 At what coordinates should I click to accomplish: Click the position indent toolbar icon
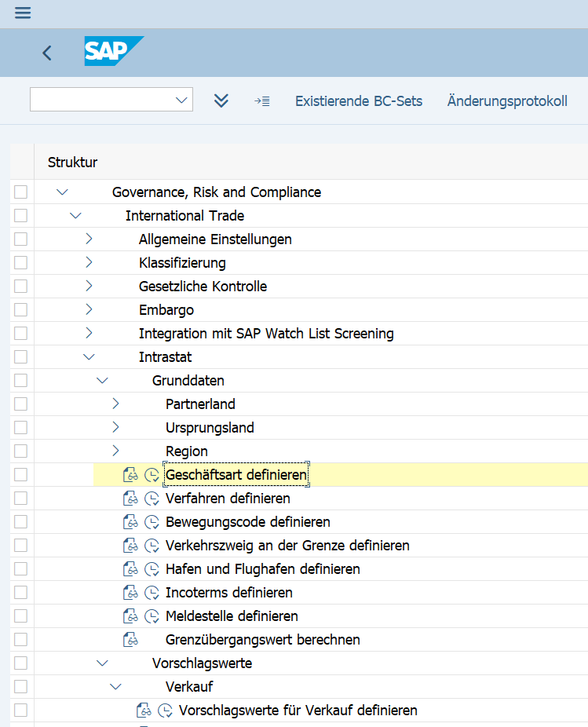pos(261,100)
